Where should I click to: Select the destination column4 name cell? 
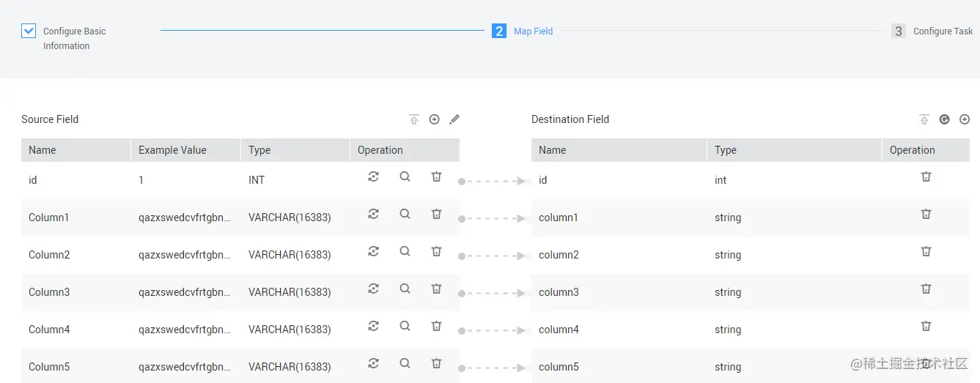tap(559, 330)
